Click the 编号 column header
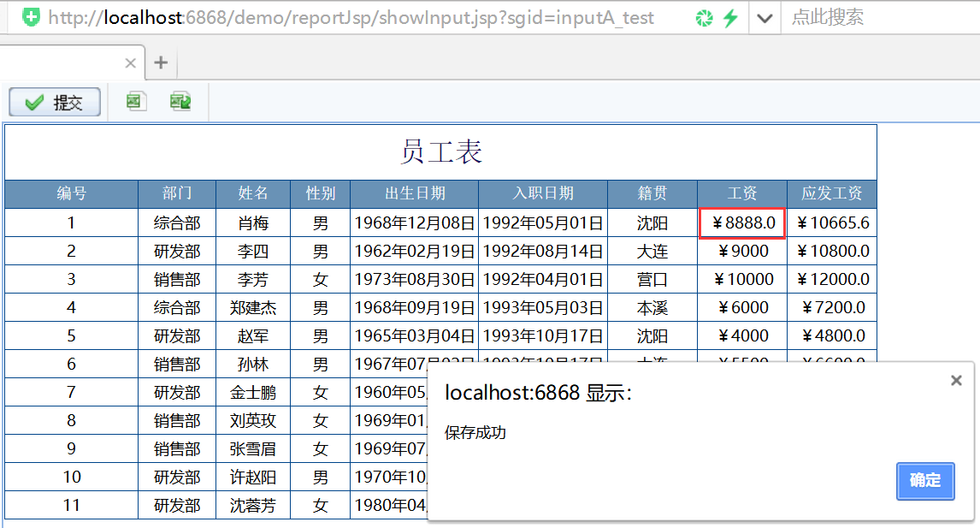The width and height of the screenshot is (980, 528). click(71, 194)
